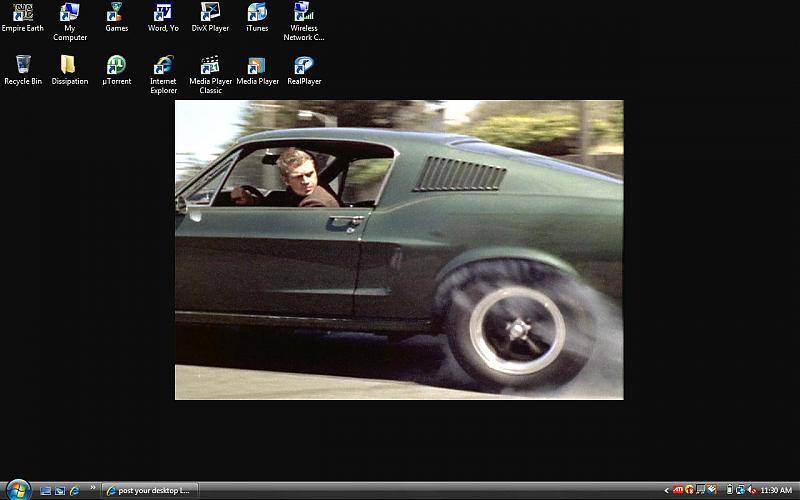Select the Media Player desktop shortcut
This screenshot has height=500, width=800.
coord(257,70)
